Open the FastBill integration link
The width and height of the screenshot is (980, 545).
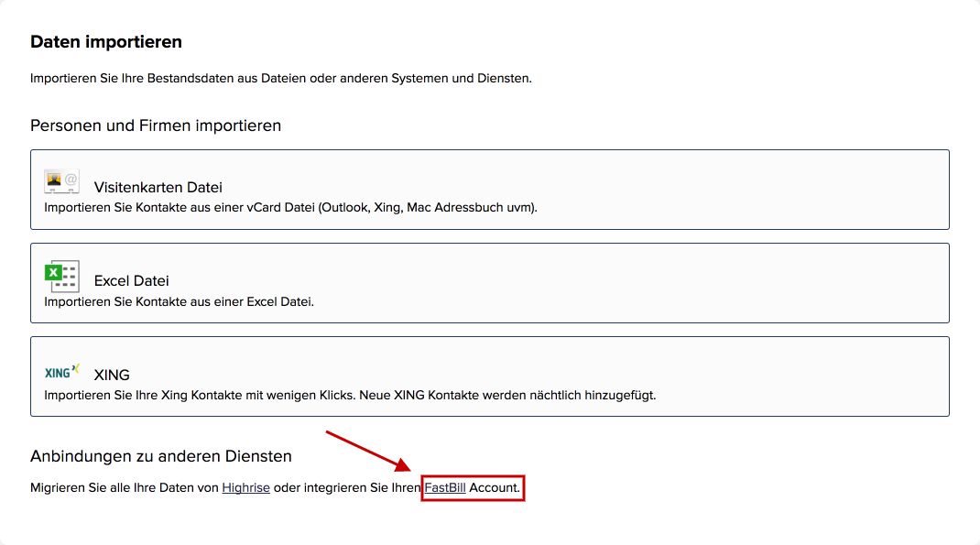[445, 487]
